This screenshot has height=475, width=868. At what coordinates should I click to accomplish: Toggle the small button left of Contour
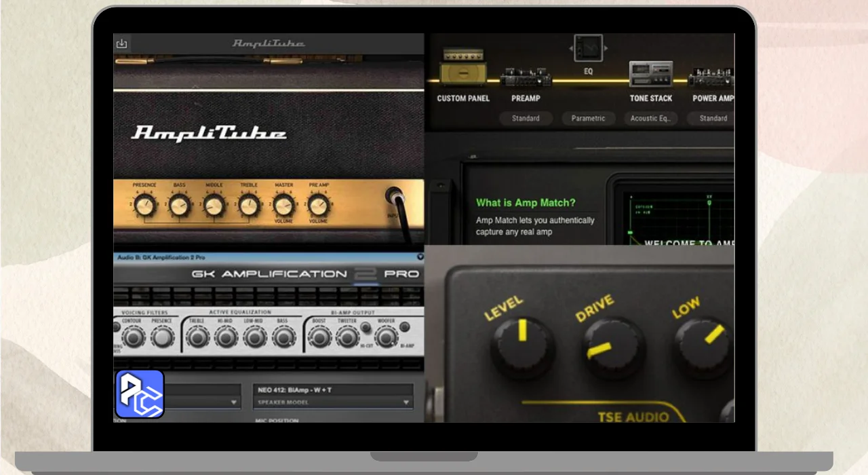[116, 327]
